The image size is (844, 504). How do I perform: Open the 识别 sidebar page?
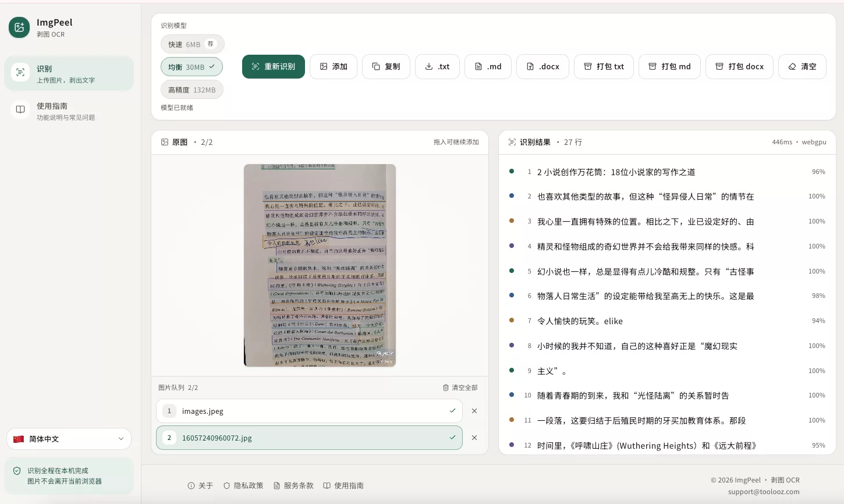tap(69, 74)
